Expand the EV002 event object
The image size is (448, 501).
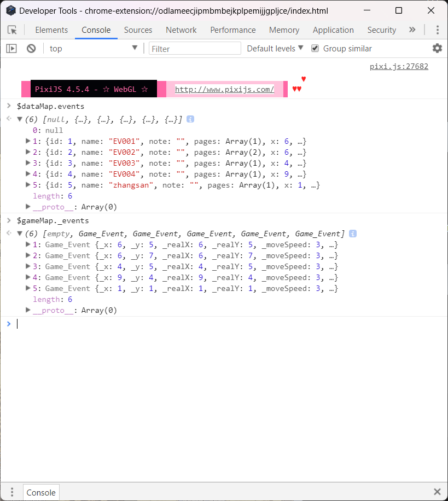point(28,152)
